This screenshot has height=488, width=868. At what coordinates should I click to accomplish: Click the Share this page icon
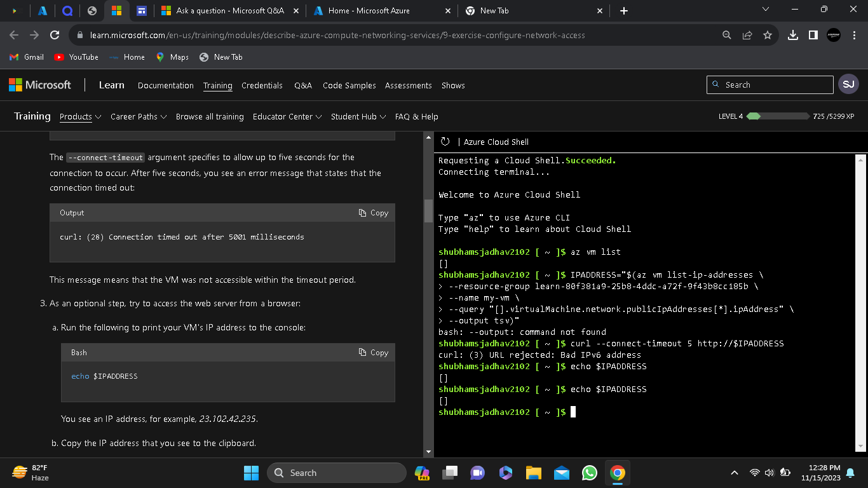point(747,35)
